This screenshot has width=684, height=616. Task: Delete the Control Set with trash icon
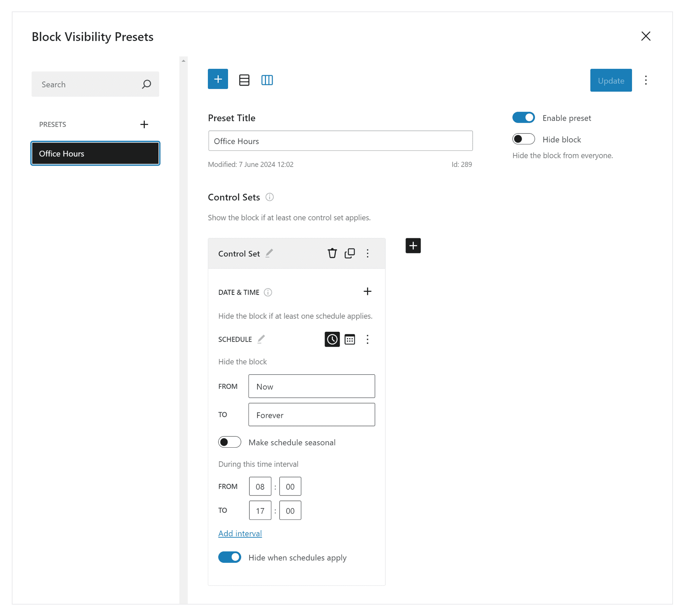(332, 253)
